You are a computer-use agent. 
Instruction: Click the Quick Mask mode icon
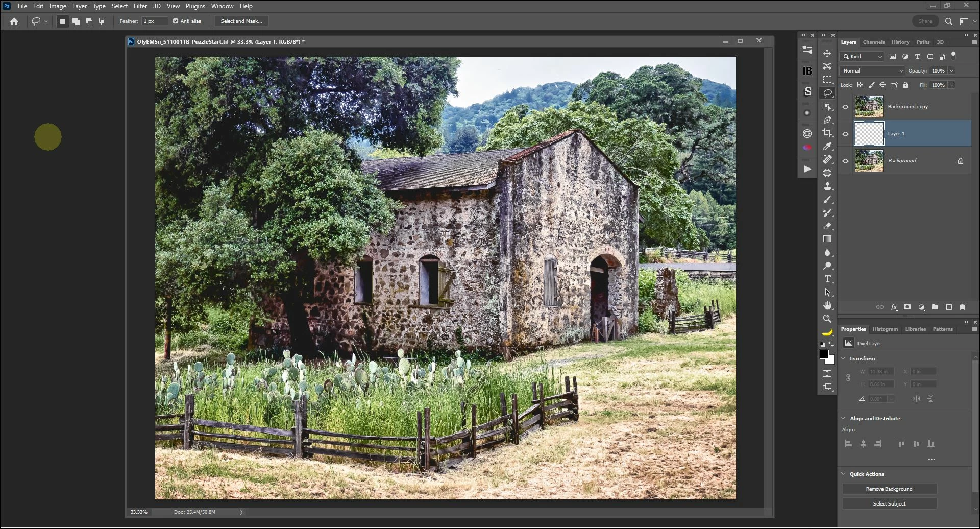click(827, 374)
